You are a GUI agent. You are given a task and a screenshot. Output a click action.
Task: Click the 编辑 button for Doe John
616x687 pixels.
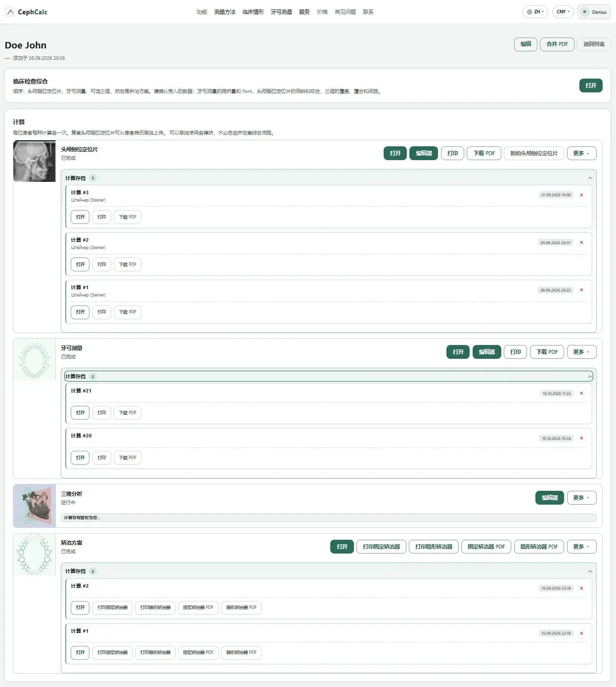tap(526, 44)
